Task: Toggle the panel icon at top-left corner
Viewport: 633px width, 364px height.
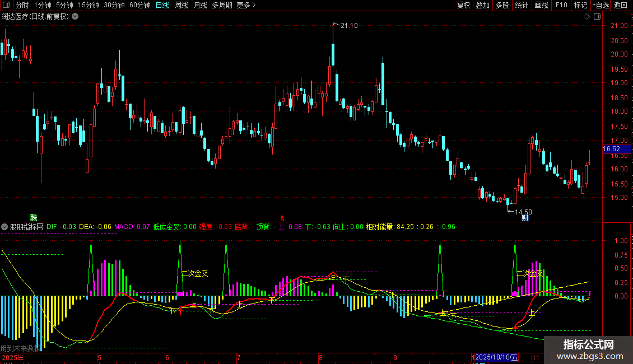Action: tap(6, 5)
